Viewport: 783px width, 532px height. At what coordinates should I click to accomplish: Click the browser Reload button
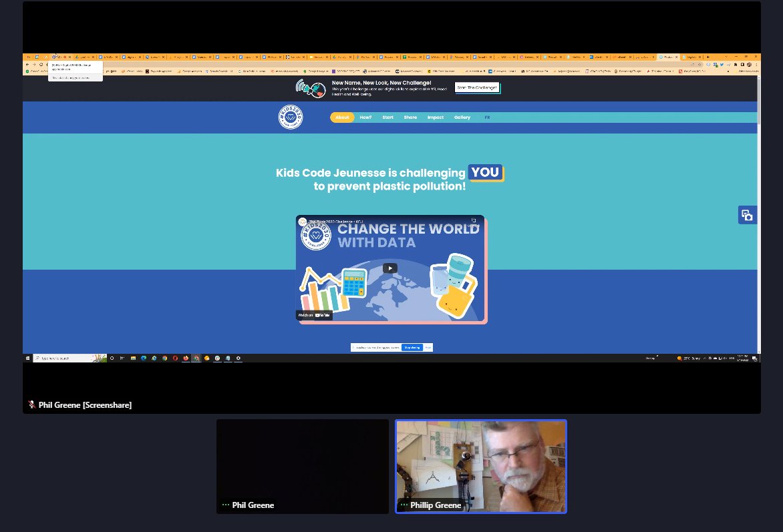[x=41, y=64]
